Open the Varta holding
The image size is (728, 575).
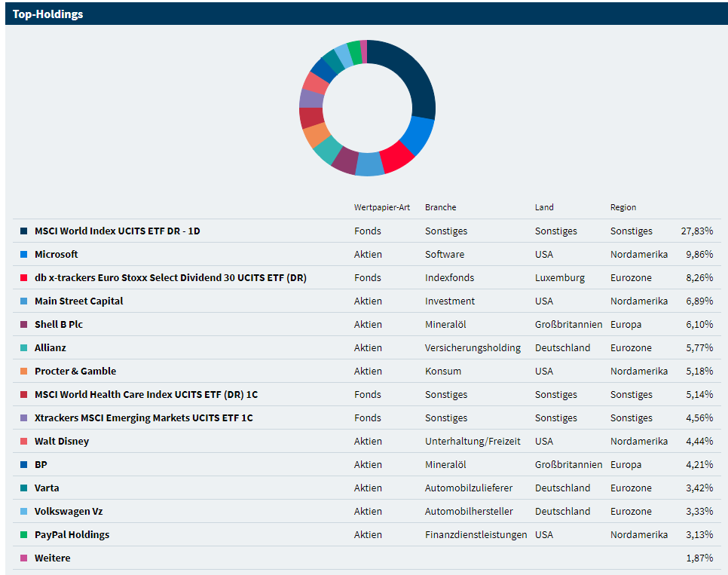47,488
